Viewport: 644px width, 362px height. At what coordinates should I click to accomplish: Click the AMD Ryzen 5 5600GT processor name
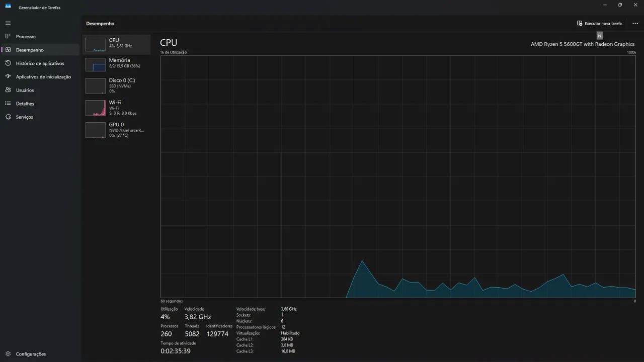583,44
